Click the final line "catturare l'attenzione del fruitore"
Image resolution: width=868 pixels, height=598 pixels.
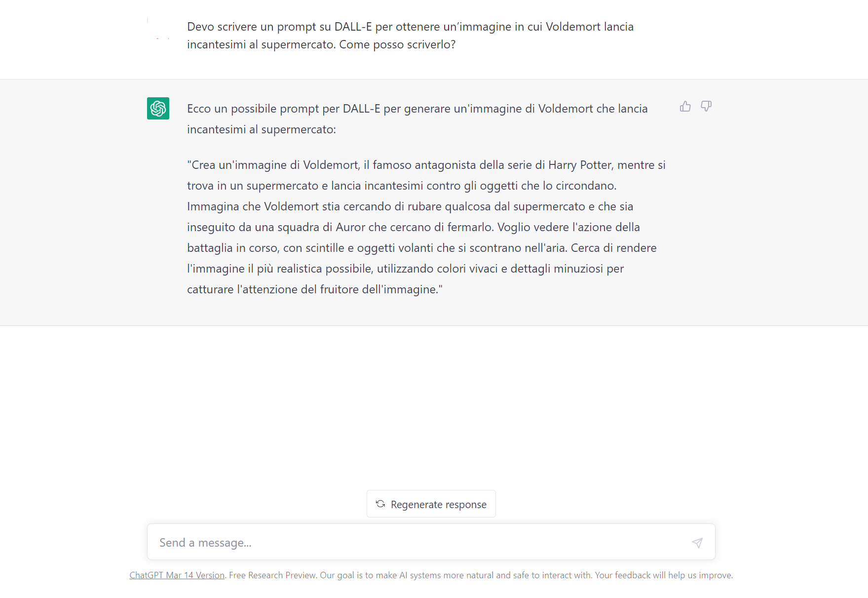coord(314,289)
